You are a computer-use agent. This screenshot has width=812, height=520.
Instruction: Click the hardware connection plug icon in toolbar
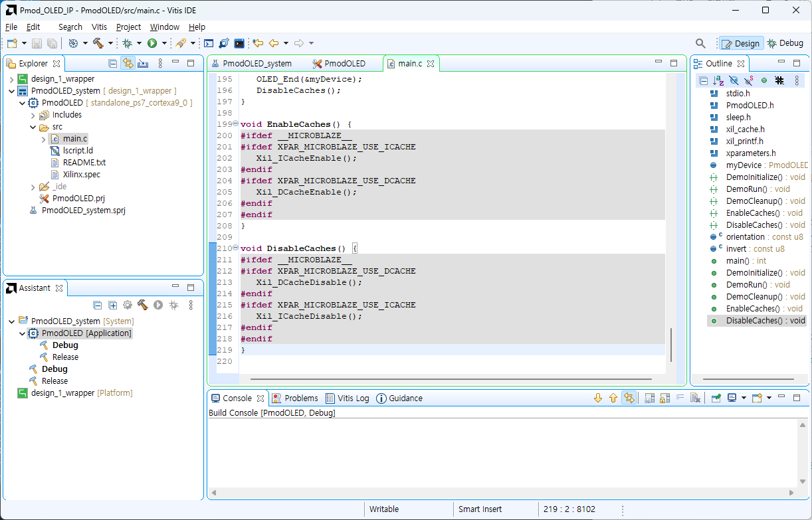[x=224, y=43]
